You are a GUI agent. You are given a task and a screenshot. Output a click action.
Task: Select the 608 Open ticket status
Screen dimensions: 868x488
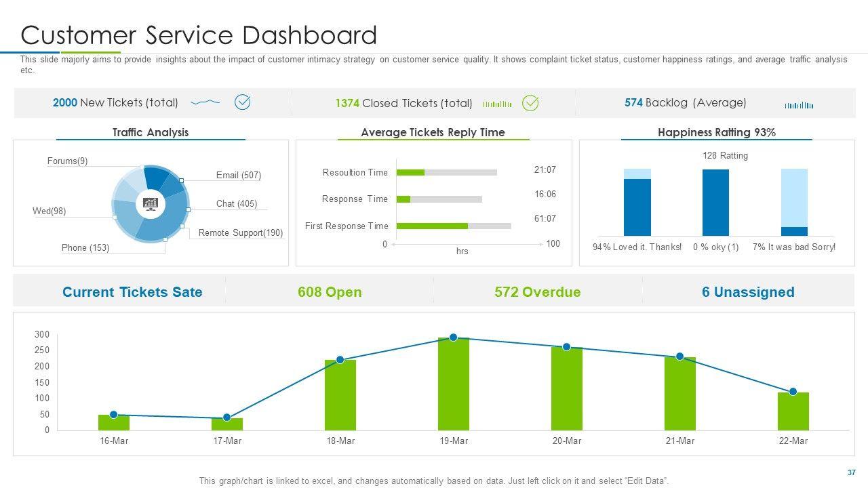[330, 292]
